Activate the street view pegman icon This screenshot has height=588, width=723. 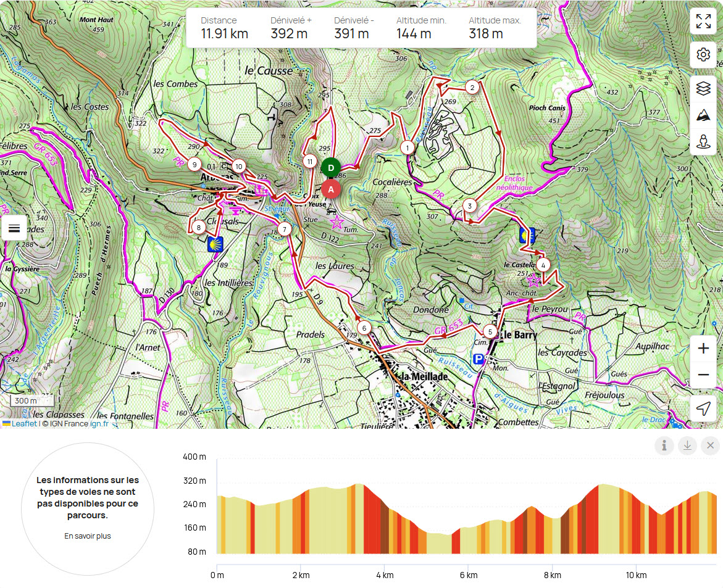coord(703,142)
